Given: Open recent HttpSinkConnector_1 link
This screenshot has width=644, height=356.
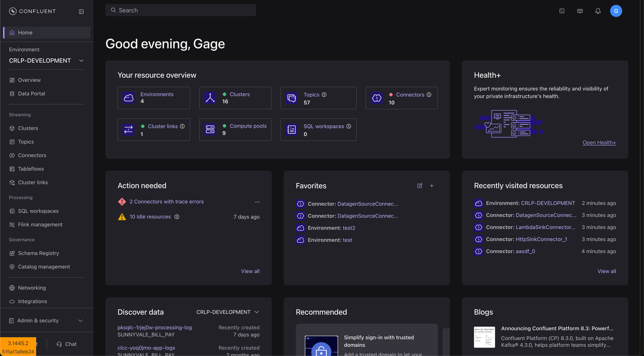Looking at the screenshot, I should point(541,239).
